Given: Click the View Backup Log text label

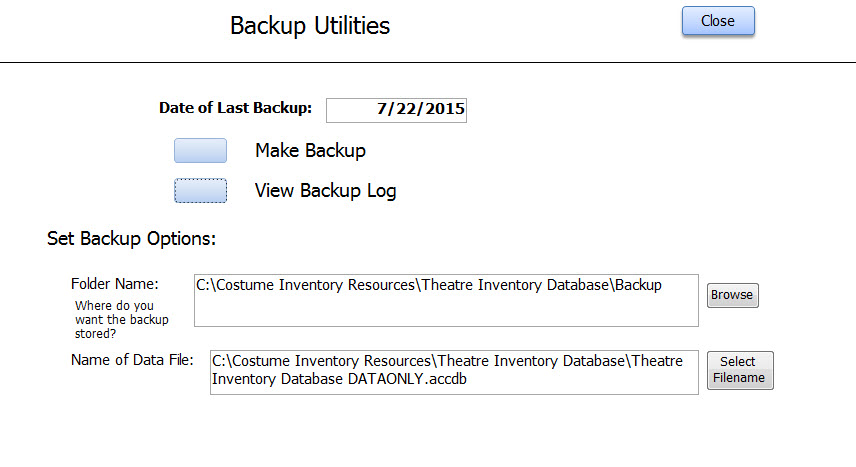Looking at the screenshot, I should tap(325, 191).
